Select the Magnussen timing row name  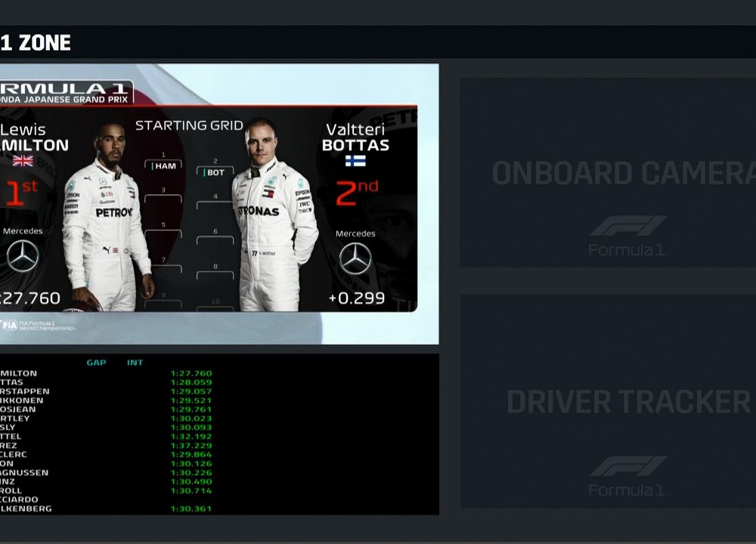click(x=24, y=473)
